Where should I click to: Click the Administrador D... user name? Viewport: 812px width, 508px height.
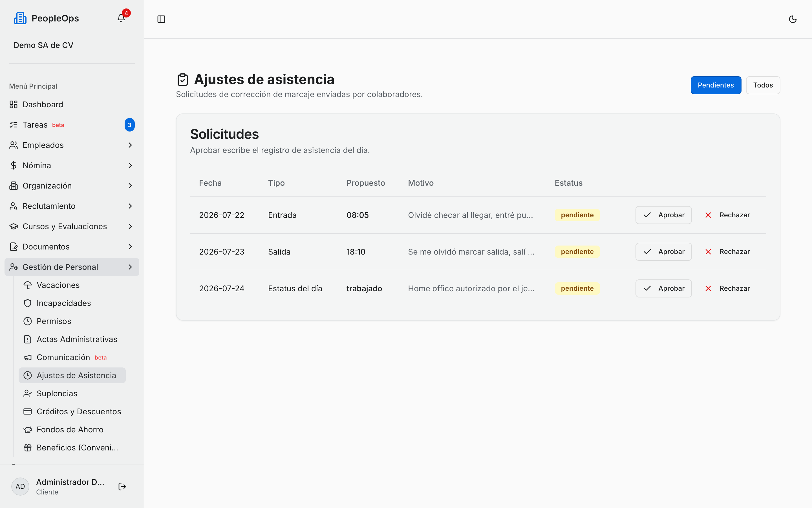[70, 482]
